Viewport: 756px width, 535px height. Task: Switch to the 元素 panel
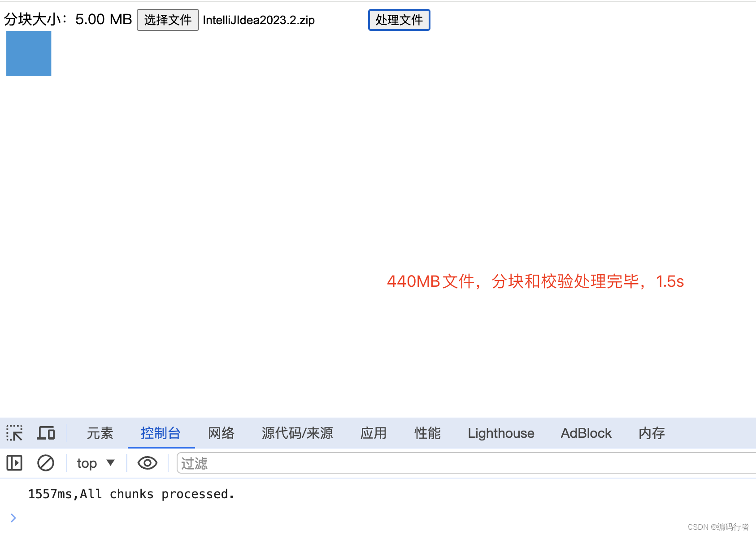click(100, 433)
